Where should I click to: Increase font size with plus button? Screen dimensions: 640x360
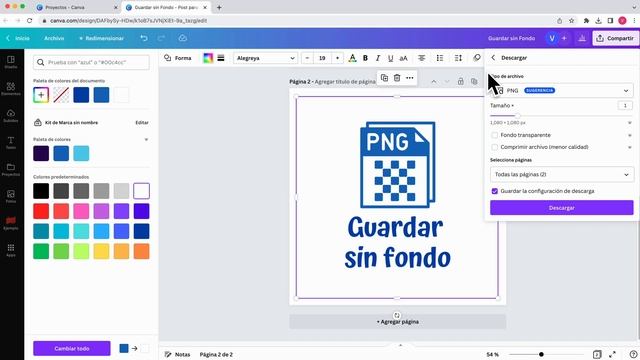pos(337,58)
